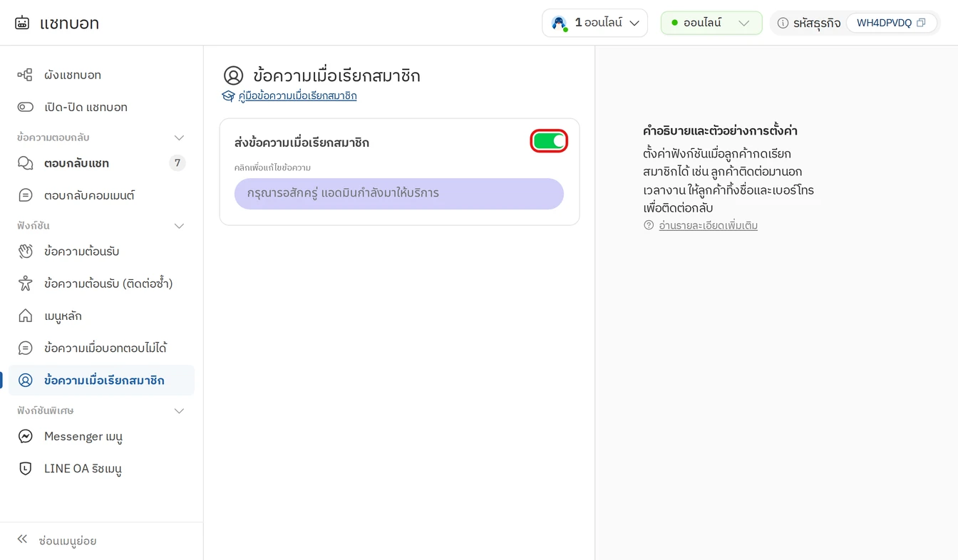
Task: Collapse the ฟังก์ชันพิเศษ section chevron
Action: pos(179,411)
